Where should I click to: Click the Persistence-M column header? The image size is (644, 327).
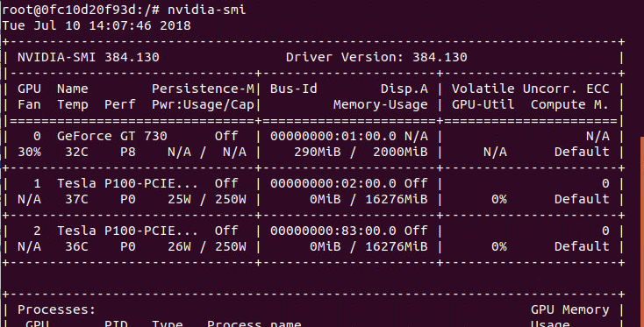(x=203, y=89)
